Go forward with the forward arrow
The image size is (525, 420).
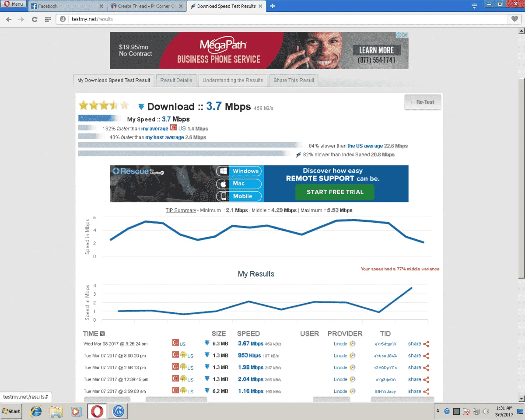(21, 19)
